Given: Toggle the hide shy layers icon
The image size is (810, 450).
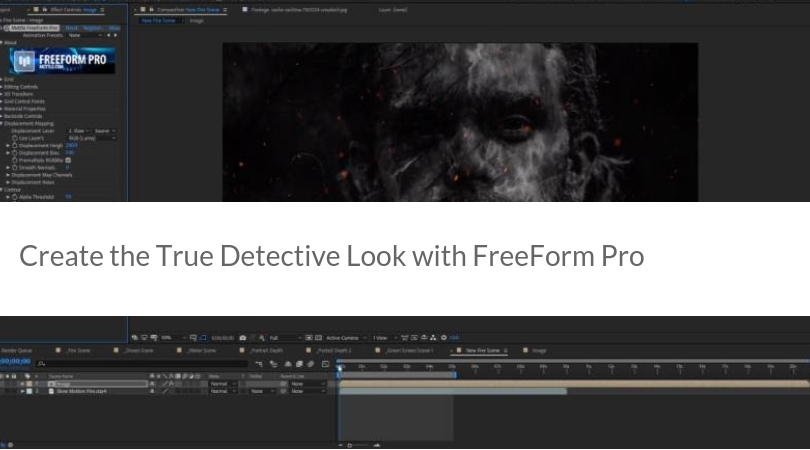Looking at the screenshot, I should [288, 364].
